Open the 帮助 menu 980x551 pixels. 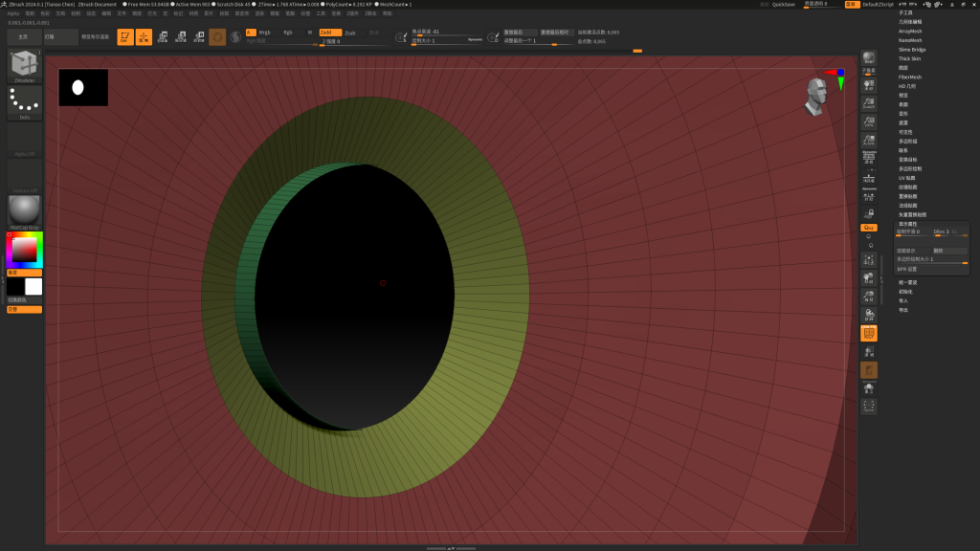click(x=387, y=13)
